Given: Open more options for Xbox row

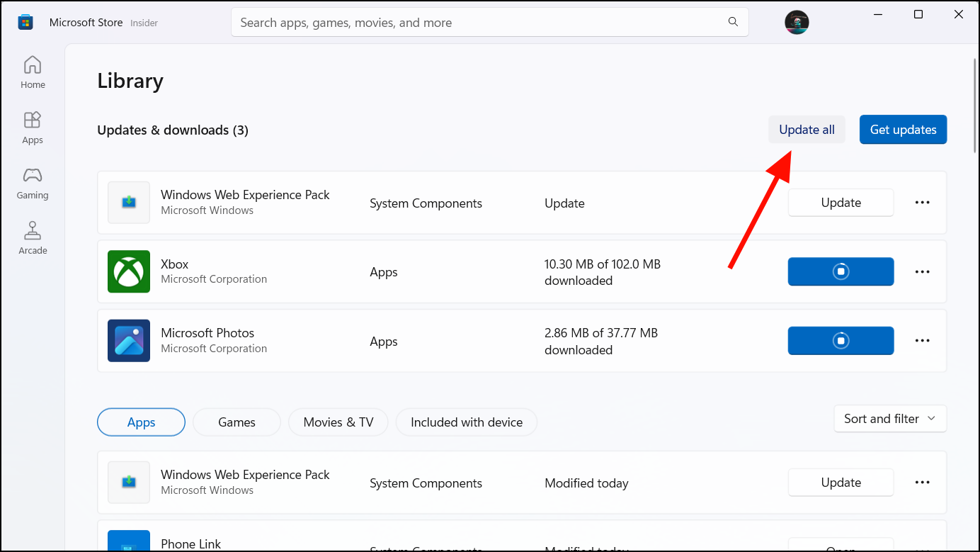Looking at the screenshot, I should [922, 271].
